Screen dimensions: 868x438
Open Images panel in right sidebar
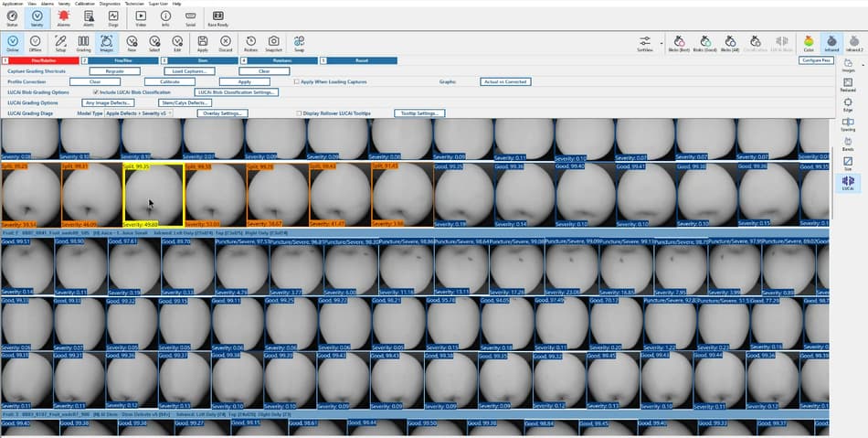point(848,66)
